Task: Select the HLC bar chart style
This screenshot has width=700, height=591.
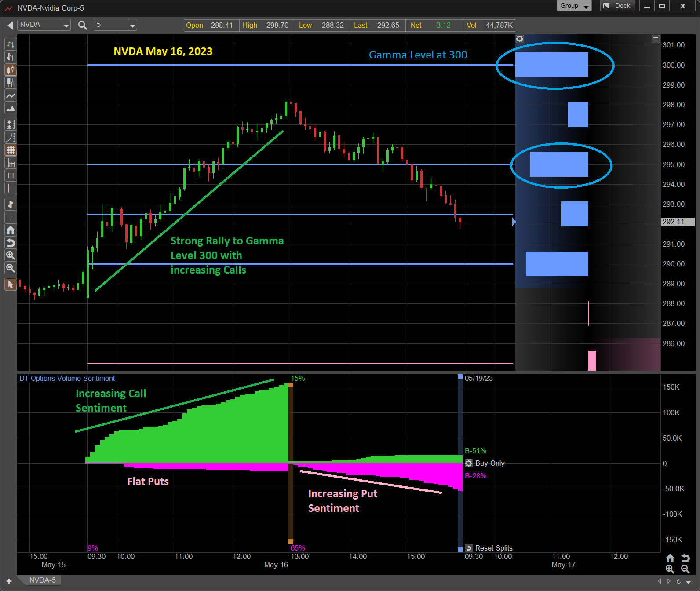Action: coord(11,57)
